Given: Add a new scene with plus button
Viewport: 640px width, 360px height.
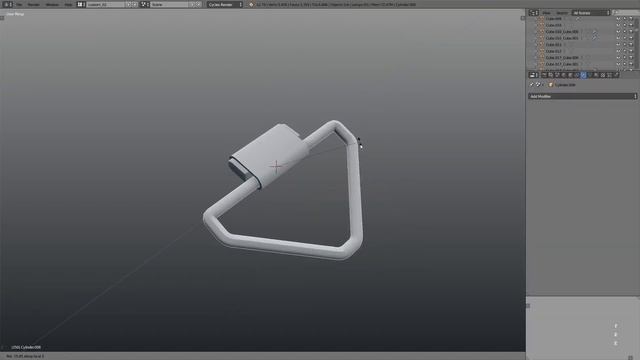Looking at the screenshot, I should (193, 4).
